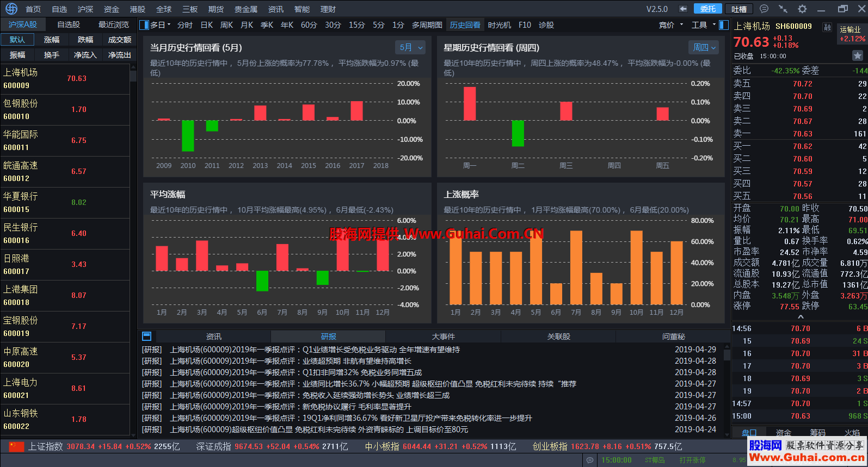The height and width of the screenshot is (467, 868).
Task: Toggle the right side panel layout icon
Action: [x=724, y=25]
